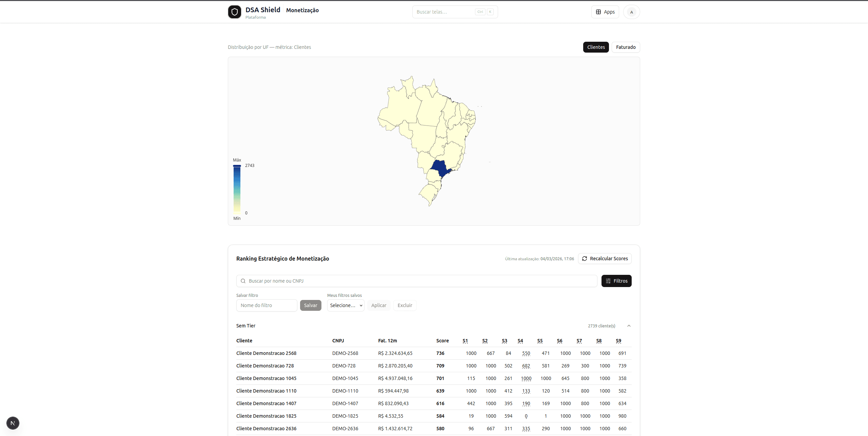This screenshot has width=868, height=436.
Task: Open the Filtros panel
Action: (616, 281)
